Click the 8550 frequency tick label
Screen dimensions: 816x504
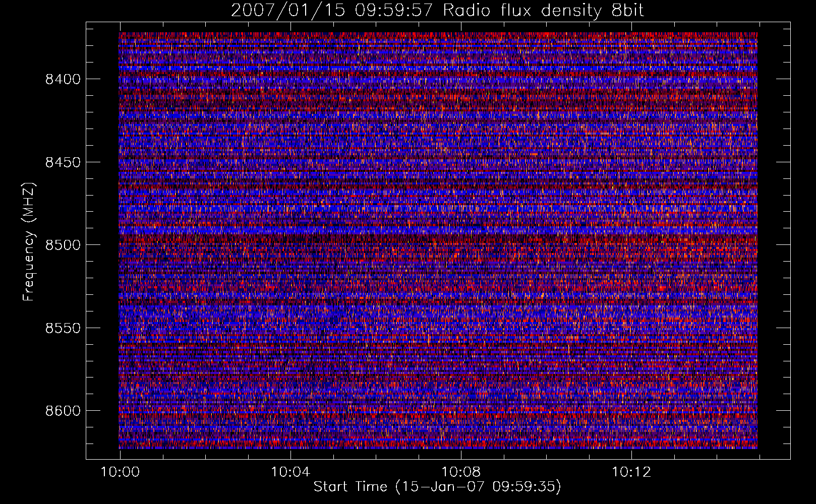tap(63, 328)
